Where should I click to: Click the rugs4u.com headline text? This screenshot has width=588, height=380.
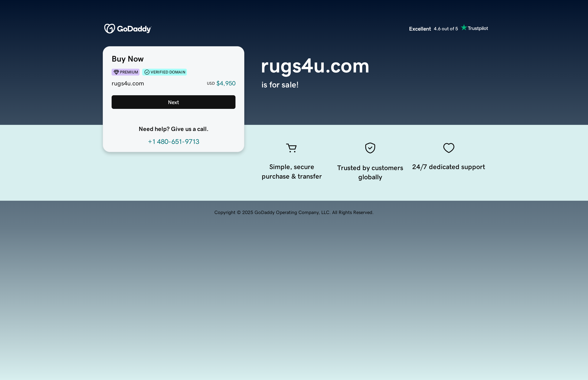(x=315, y=67)
